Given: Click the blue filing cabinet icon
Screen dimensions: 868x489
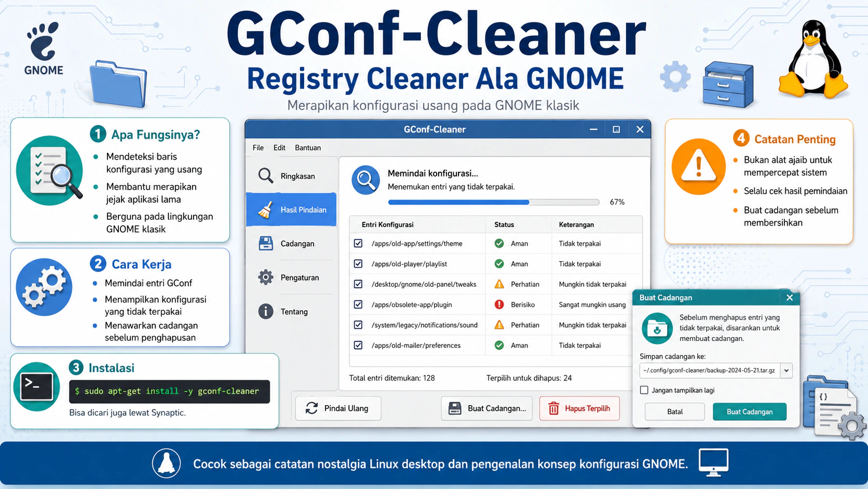Looking at the screenshot, I should click(728, 85).
